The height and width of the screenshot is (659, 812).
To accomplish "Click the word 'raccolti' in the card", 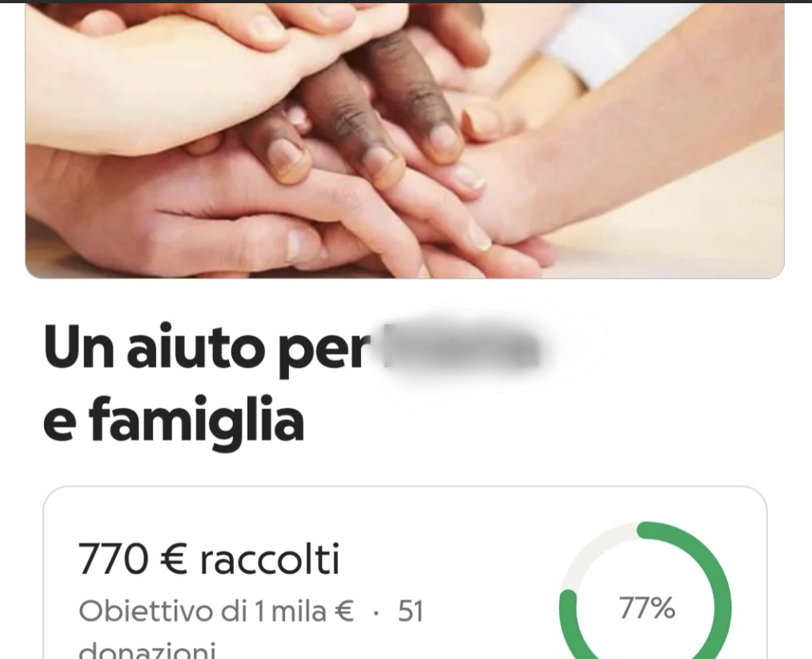I will [270, 559].
